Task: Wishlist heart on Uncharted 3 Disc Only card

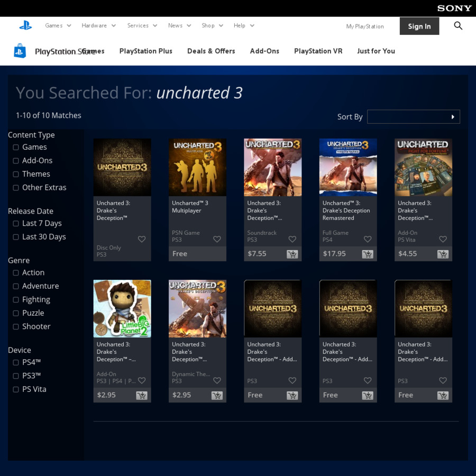Action: coord(141,239)
